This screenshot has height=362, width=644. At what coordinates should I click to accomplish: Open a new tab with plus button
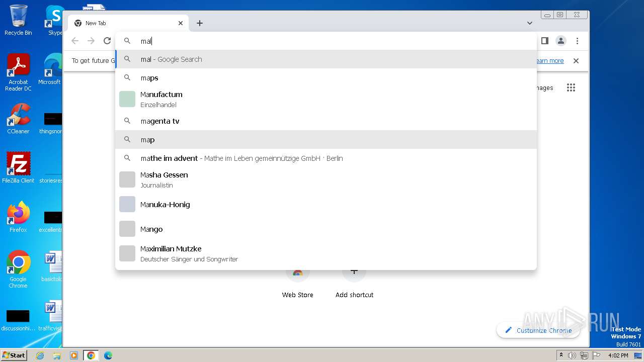click(200, 23)
